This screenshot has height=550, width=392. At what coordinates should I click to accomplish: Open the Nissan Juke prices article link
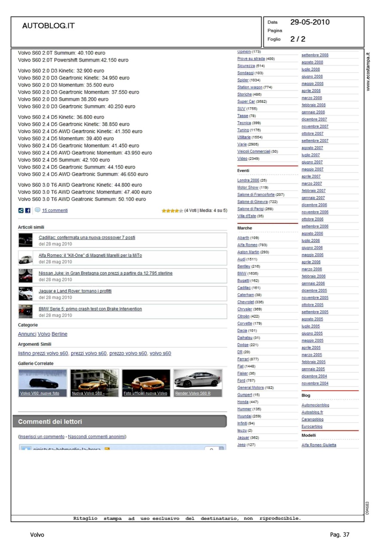click(x=105, y=273)
